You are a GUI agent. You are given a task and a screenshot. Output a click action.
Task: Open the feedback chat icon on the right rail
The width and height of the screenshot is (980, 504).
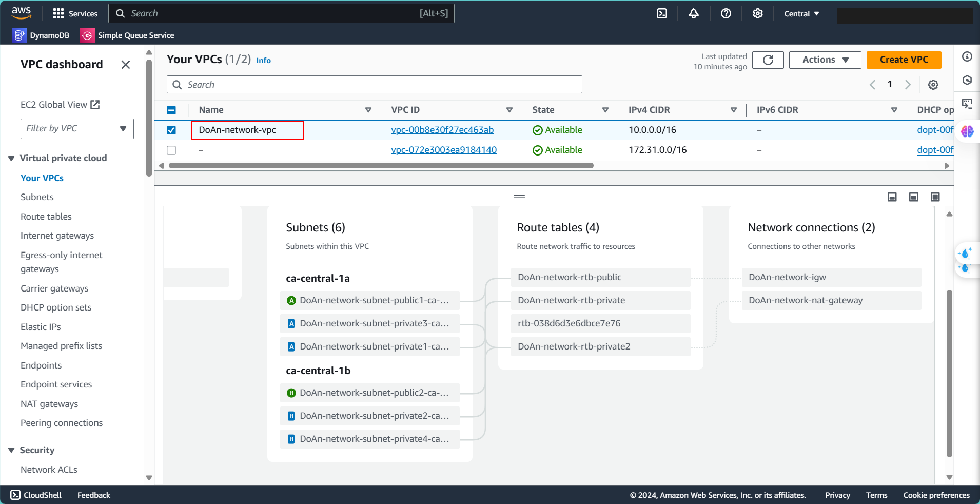[x=967, y=104]
